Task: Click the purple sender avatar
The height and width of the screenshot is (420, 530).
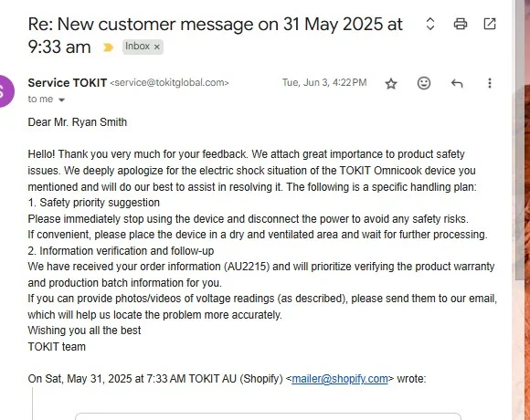Action: point(4,91)
